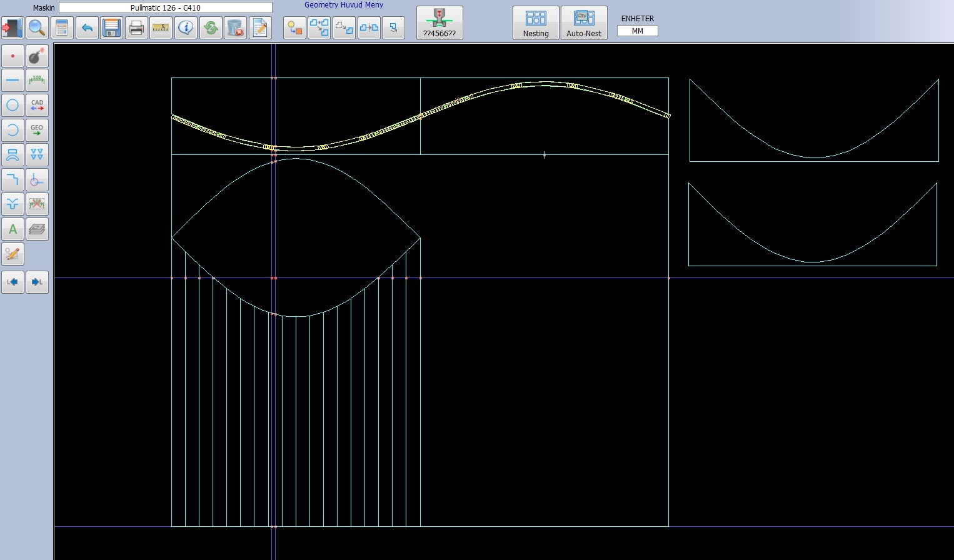
Task: Click the bomb explode tool
Action: pyautogui.click(x=37, y=56)
